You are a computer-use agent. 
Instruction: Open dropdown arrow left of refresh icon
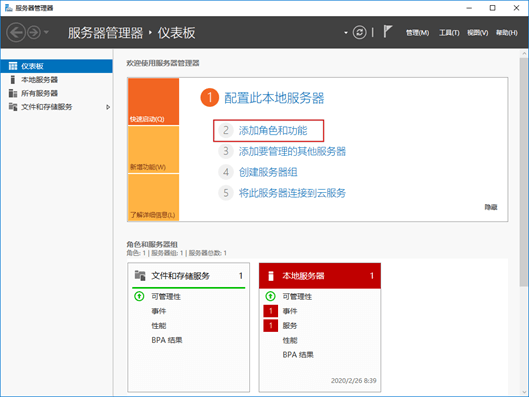[x=346, y=33]
